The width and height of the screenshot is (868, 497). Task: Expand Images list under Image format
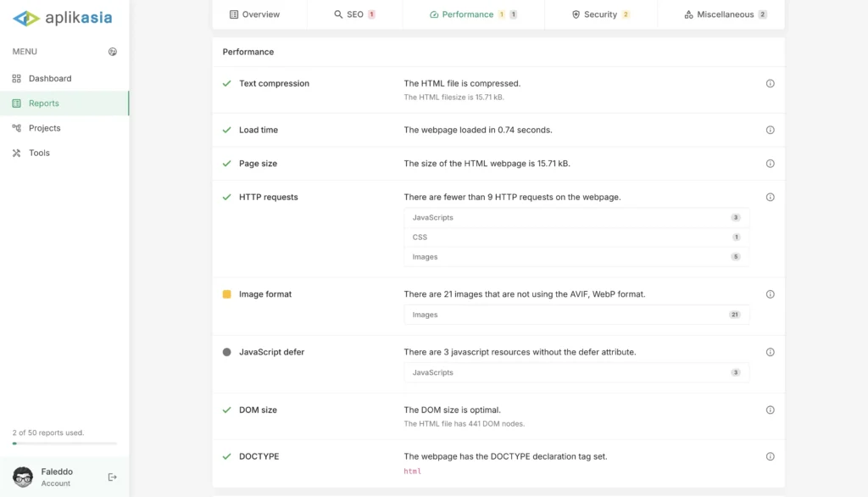pyautogui.click(x=576, y=315)
